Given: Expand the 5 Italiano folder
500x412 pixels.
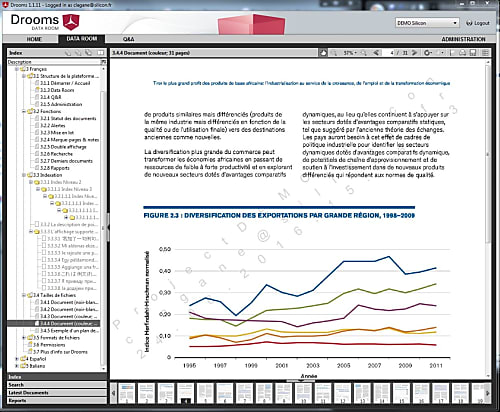Looking at the screenshot, I should point(17,366).
